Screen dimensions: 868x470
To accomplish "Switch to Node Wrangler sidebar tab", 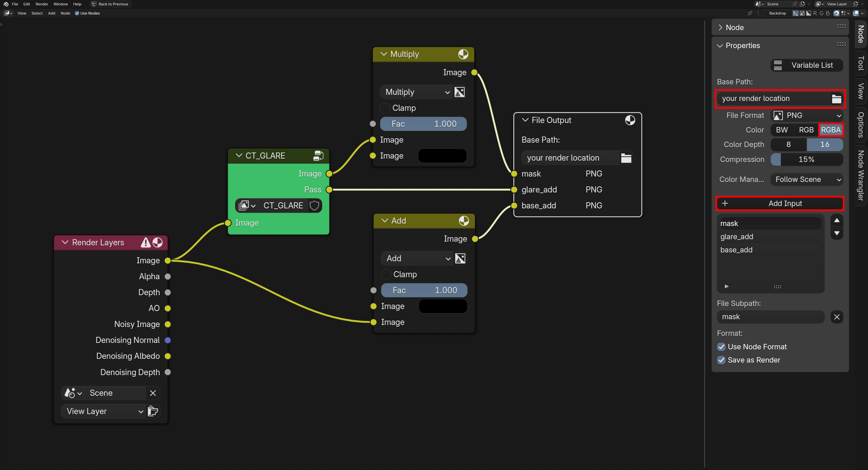I will pos(861,175).
